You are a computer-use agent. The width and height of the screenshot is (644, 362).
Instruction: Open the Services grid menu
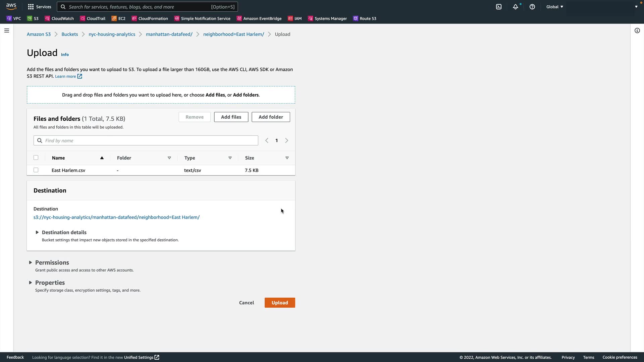pyautogui.click(x=39, y=7)
